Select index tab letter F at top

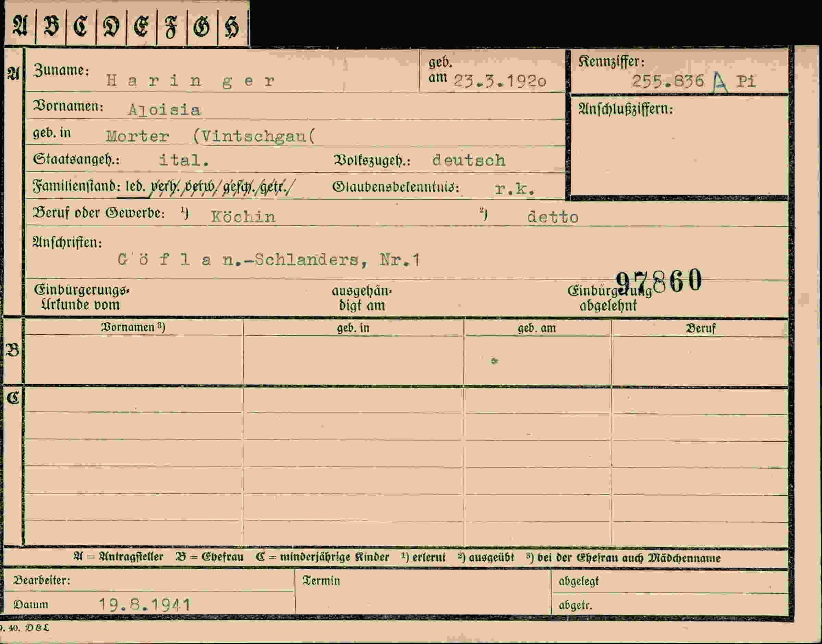172,27
